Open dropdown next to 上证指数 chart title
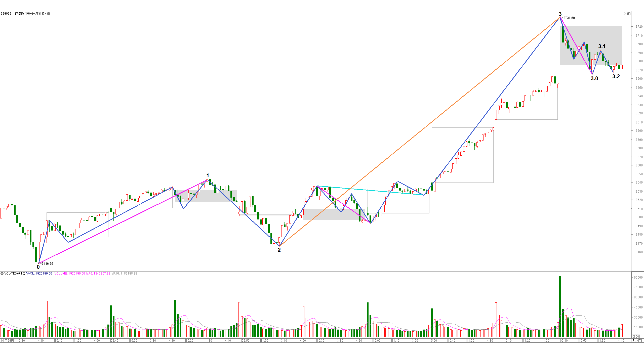The height and width of the screenshot is (362, 644). (x=49, y=14)
